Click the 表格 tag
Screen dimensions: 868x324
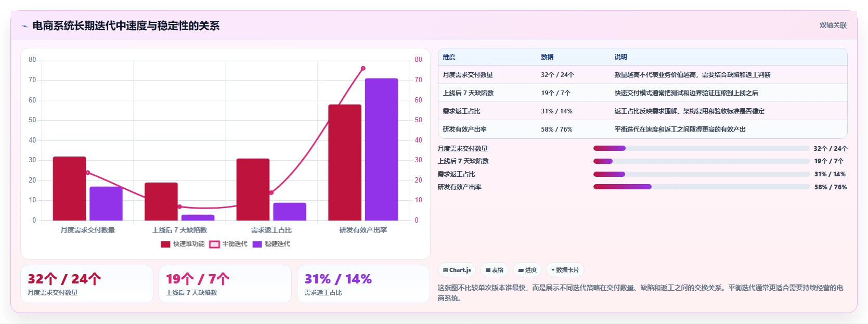tap(495, 270)
